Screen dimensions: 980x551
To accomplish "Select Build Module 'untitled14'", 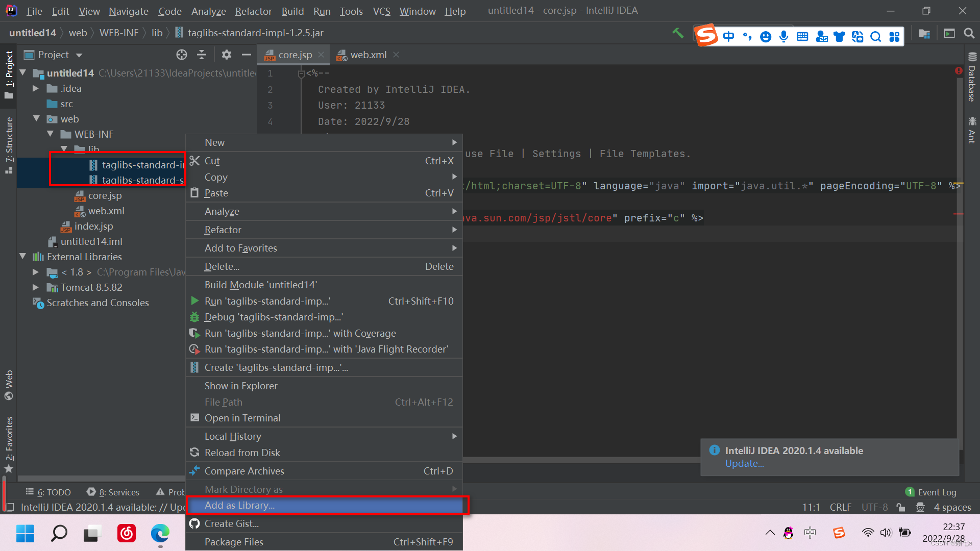I will click(x=261, y=285).
